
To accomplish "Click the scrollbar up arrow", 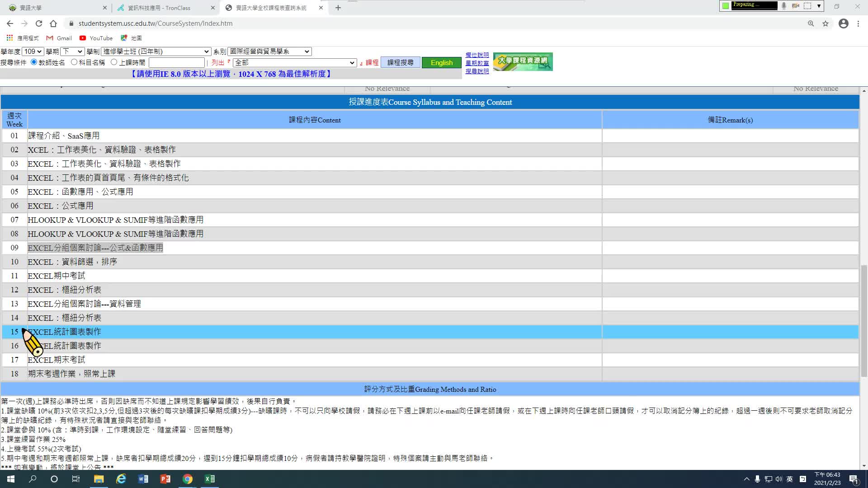I will [x=864, y=91].
